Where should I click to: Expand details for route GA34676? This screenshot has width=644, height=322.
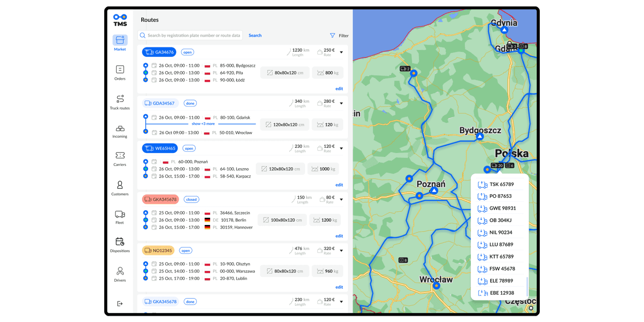[341, 52]
